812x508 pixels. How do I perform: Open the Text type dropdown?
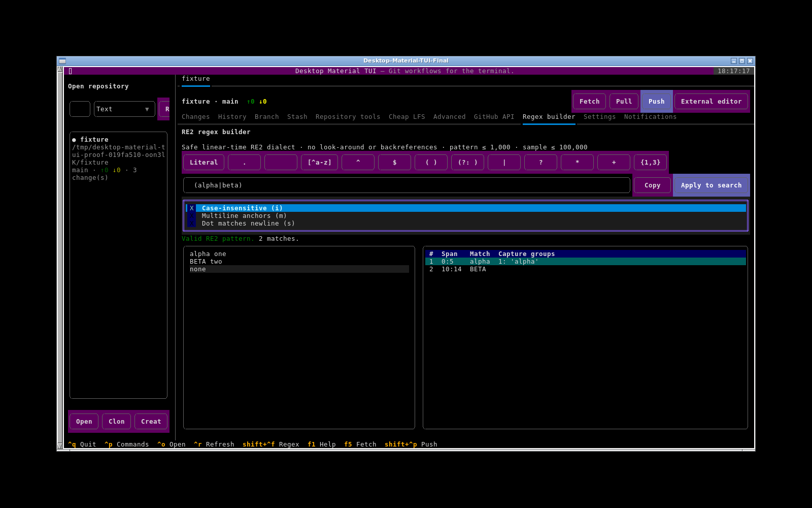pyautogui.click(x=124, y=109)
